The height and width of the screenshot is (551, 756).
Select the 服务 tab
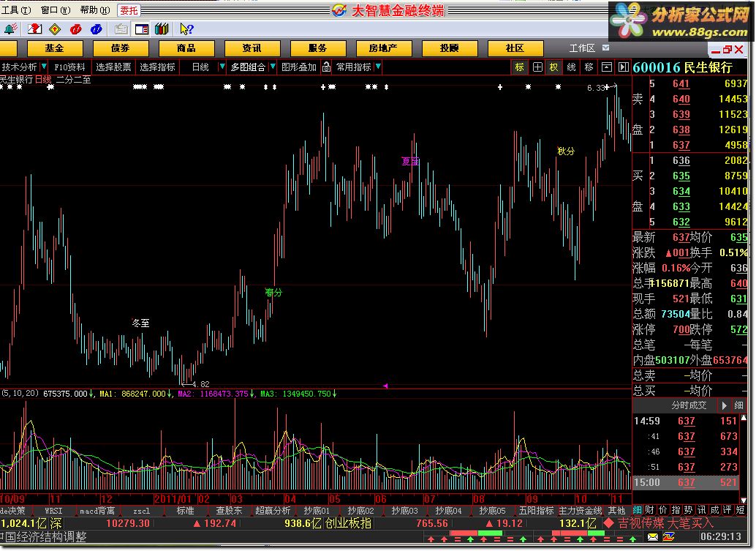[318, 48]
